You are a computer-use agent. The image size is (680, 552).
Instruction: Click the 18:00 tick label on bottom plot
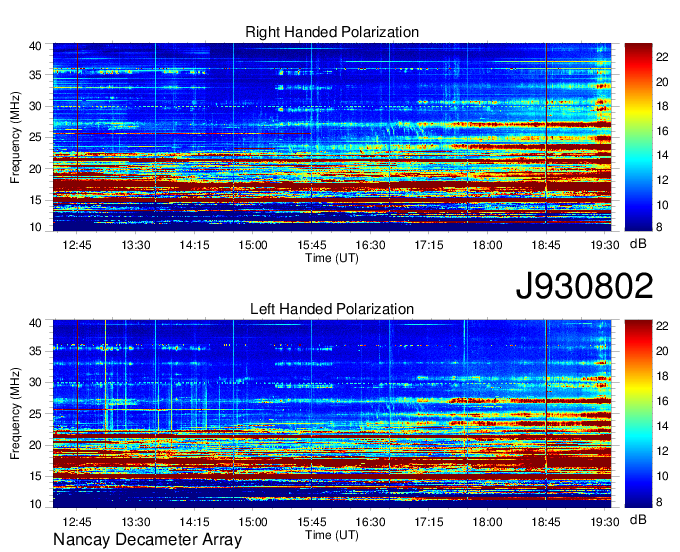click(487, 522)
